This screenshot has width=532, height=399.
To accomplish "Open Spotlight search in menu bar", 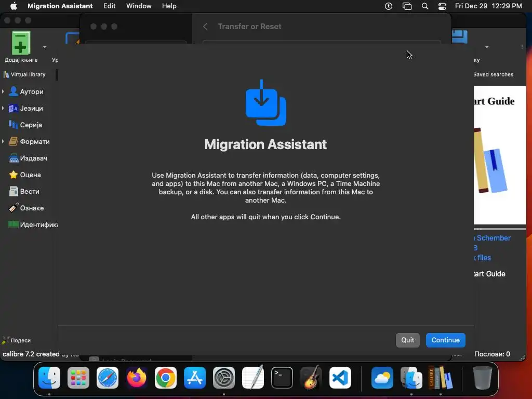I will [x=425, y=6].
